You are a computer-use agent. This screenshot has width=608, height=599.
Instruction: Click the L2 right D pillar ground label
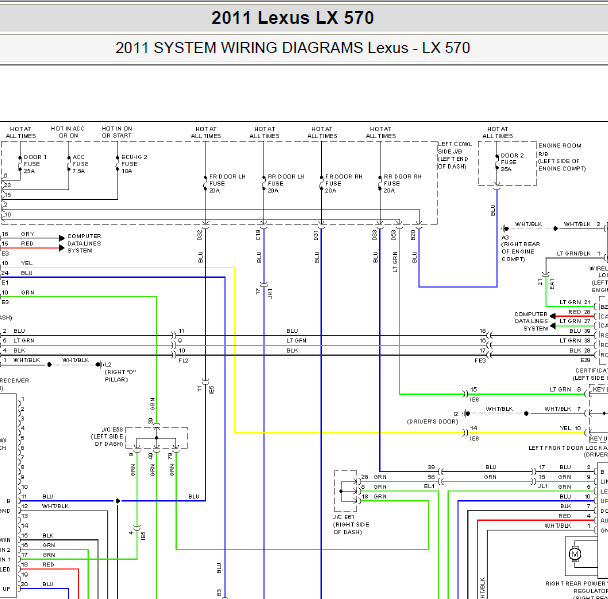point(120,372)
